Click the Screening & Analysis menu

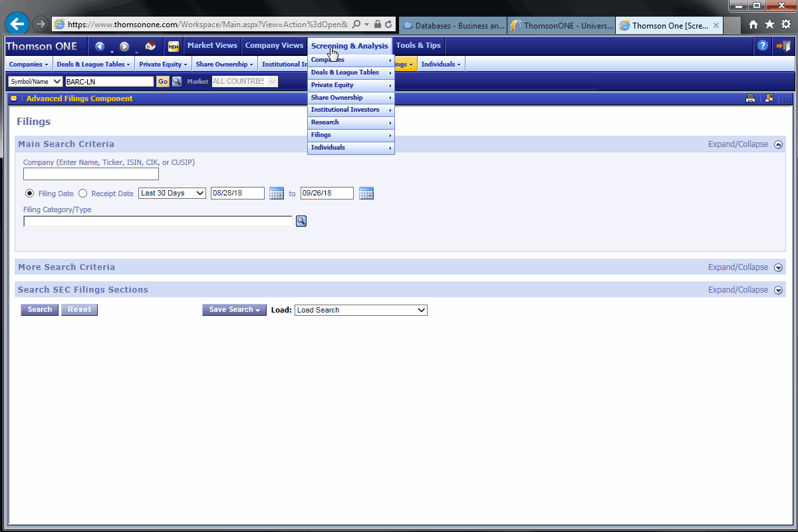(350, 46)
